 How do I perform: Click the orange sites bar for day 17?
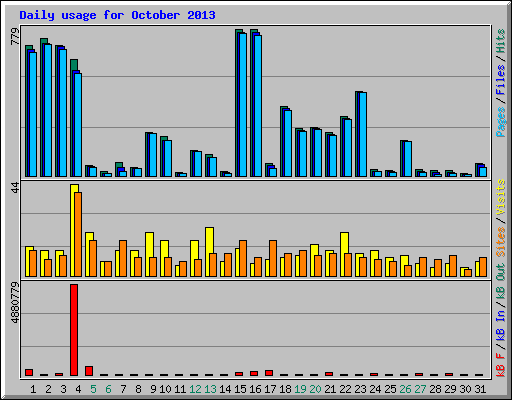click(273, 258)
